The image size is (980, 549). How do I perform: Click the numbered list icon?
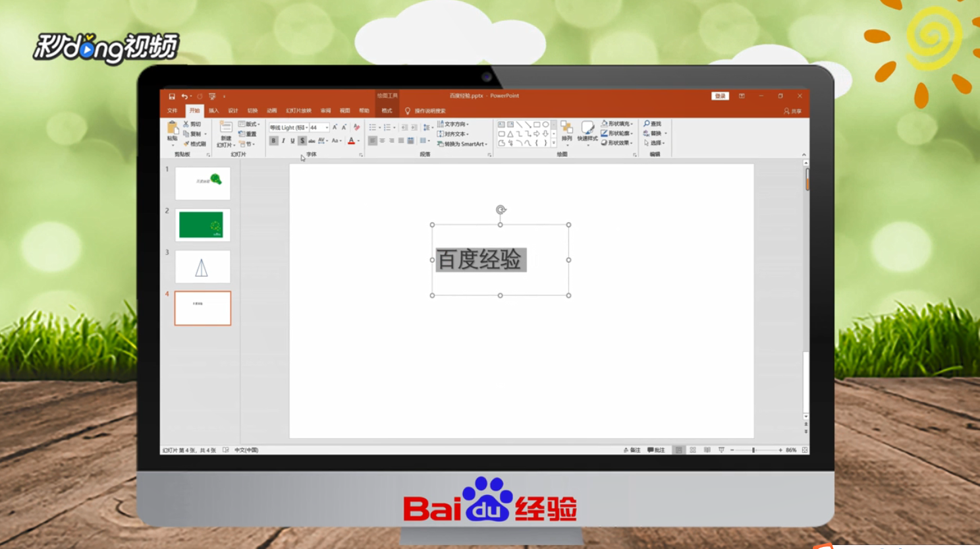pos(387,127)
